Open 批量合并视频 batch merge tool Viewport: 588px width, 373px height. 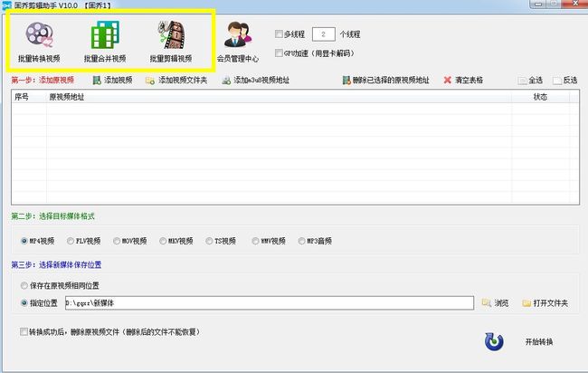105,42
